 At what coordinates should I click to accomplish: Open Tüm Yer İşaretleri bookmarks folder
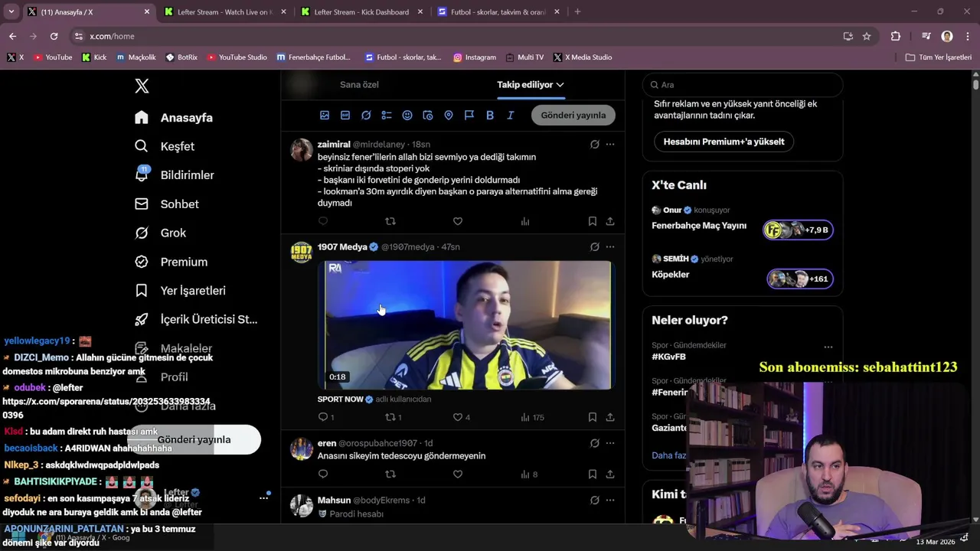click(938, 57)
